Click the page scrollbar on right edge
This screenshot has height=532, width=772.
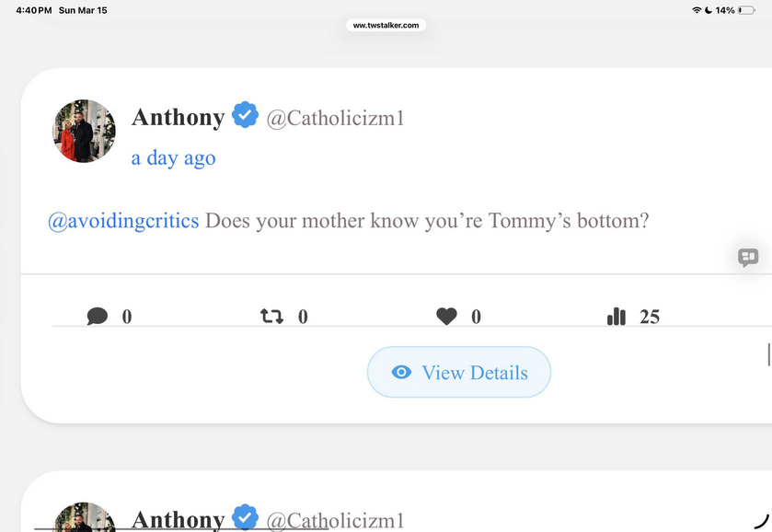768,353
